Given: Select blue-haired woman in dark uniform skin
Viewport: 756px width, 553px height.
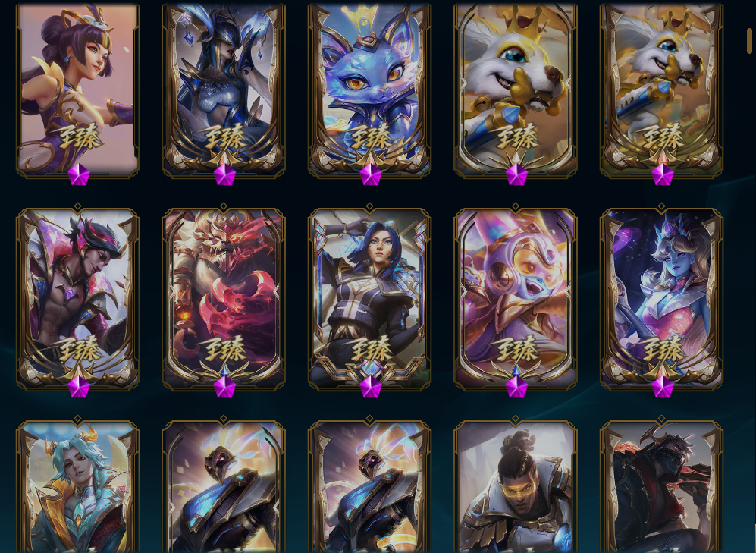Looking at the screenshot, I should 370,298.
